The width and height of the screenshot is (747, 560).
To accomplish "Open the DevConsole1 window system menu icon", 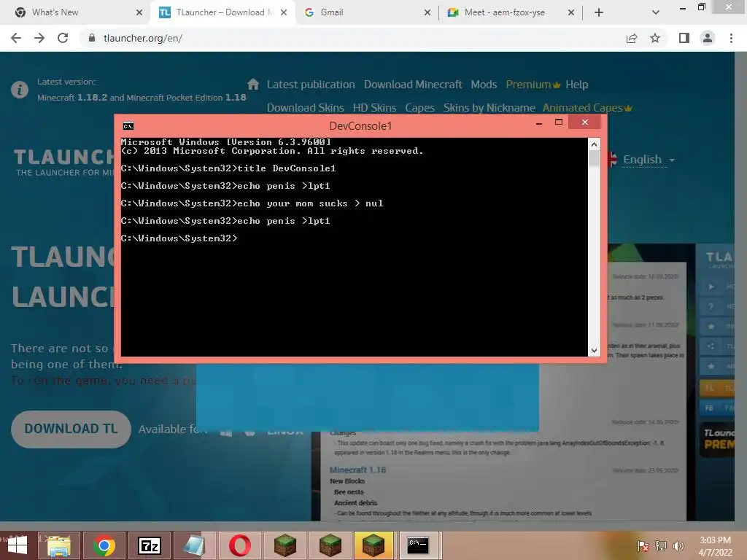I will point(128,125).
